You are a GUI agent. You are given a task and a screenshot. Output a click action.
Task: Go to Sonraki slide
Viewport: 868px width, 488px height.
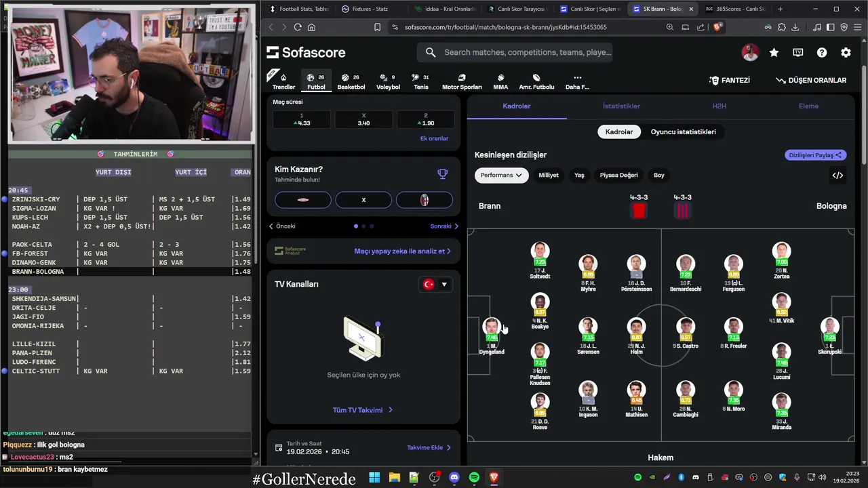[x=444, y=226]
